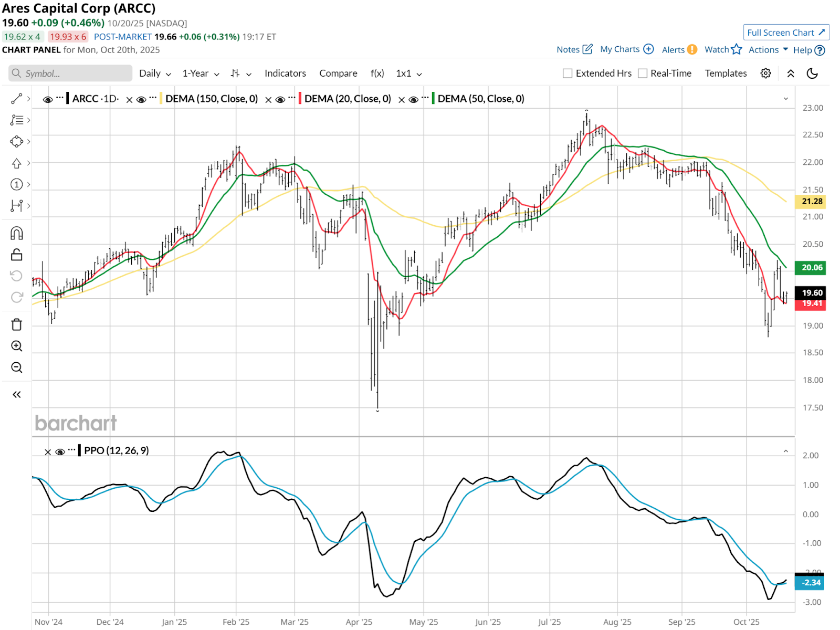Screen dimensions: 840x630
Task: Open My Charts
Action: [x=627, y=49]
